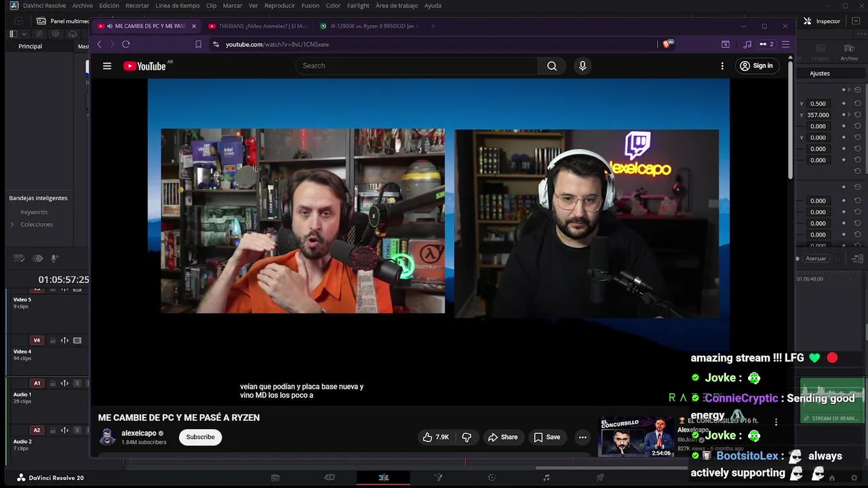Viewport: 868px width, 488px height.
Task: Click the YouTube search input field
Action: pyautogui.click(x=416, y=66)
